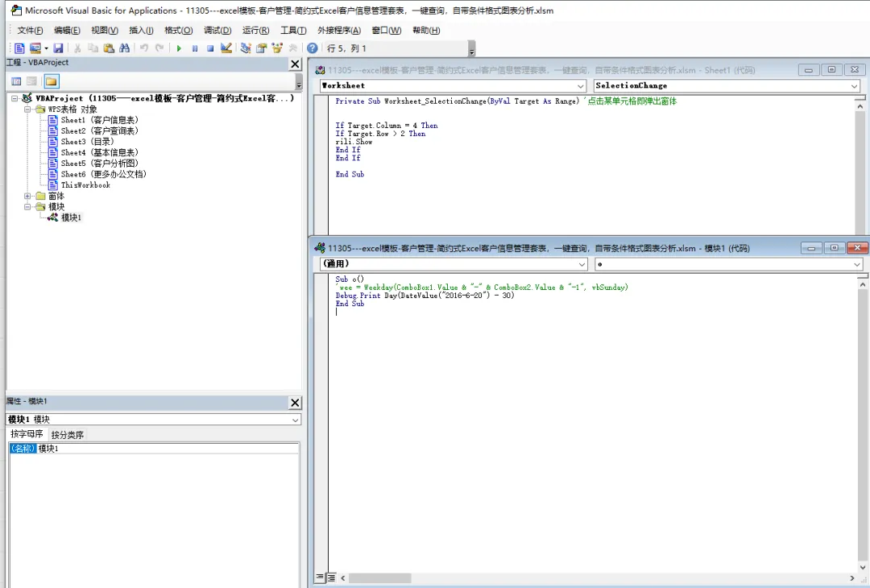Switch to the 按字母序 tab
Screen dimensions: 870x588
click(x=27, y=434)
